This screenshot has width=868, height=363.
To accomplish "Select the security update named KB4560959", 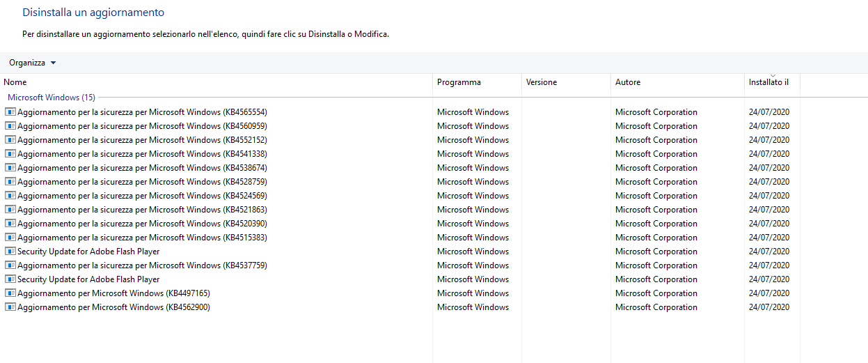I will pos(142,126).
